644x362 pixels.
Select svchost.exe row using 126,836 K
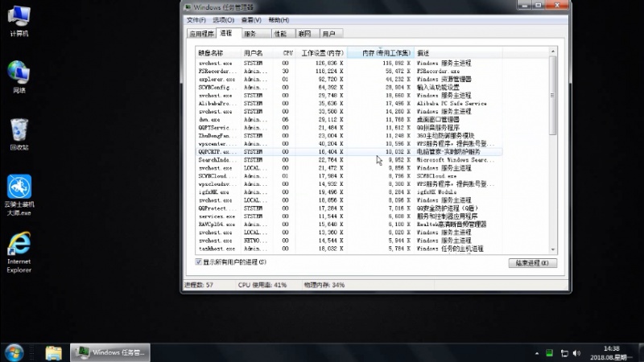[x=349, y=64]
